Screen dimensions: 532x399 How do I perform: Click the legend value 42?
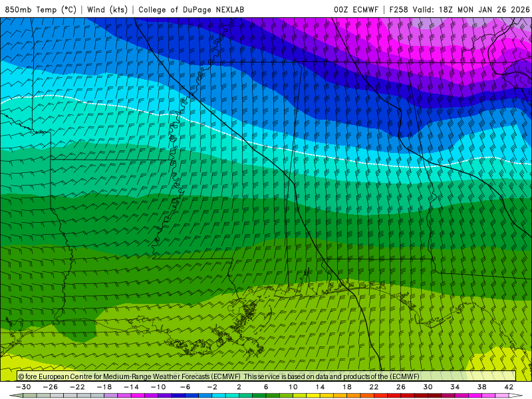coord(509,387)
